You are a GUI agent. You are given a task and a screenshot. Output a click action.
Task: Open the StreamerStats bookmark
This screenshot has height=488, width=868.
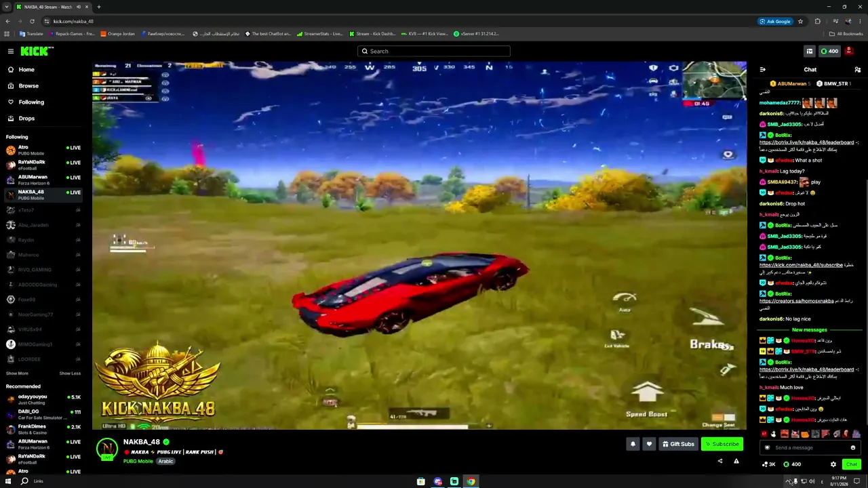tap(319, 33)
